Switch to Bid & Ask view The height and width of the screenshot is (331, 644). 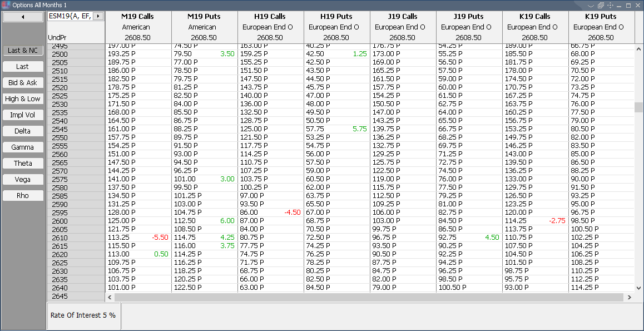(x=23, y=82)
